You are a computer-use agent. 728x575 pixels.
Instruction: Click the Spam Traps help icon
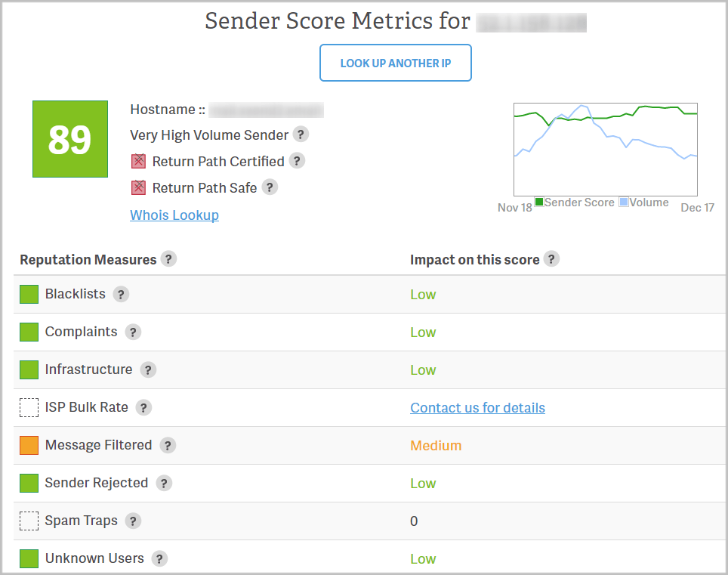pyautogui.click(x=133, y=521)
